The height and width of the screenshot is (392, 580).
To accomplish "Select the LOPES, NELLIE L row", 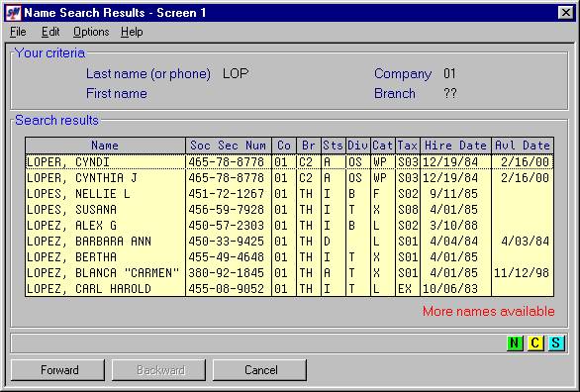I will pyautogui.click(x=290, y=194).
